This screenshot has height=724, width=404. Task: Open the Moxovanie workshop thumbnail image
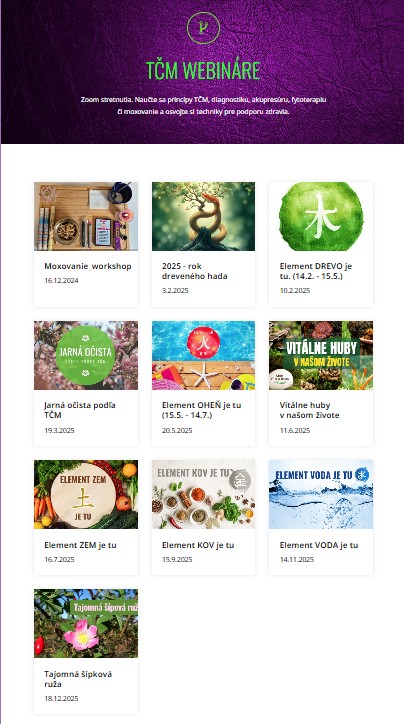[x=86, y=216]
